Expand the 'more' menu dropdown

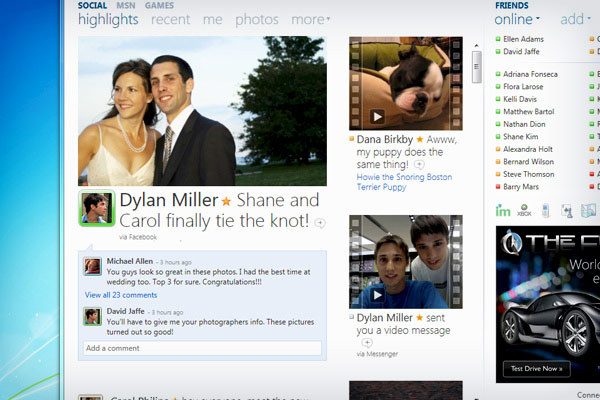[310, 19]
